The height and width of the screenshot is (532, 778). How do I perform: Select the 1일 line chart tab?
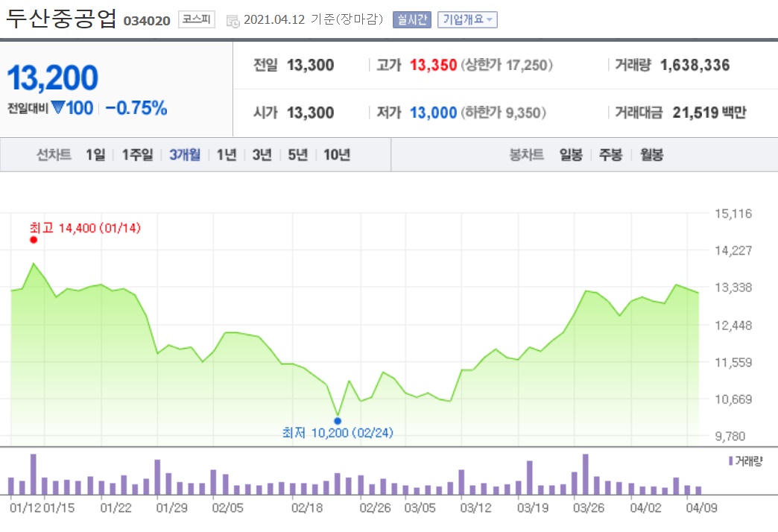[96, 155]
